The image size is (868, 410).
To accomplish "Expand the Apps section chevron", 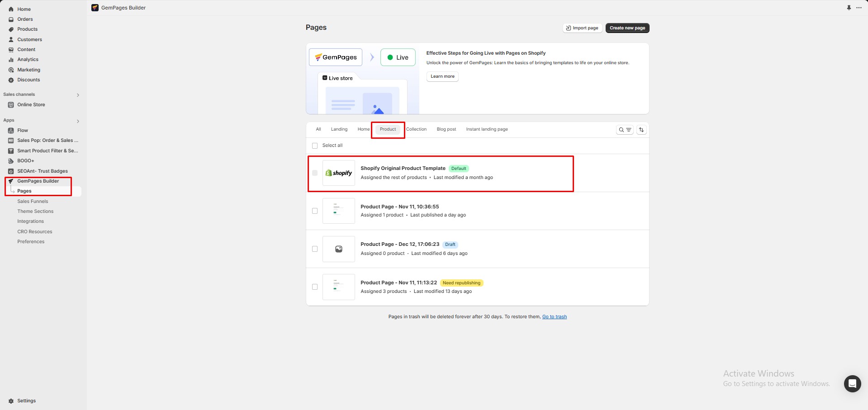I will (x=77, y=121).
